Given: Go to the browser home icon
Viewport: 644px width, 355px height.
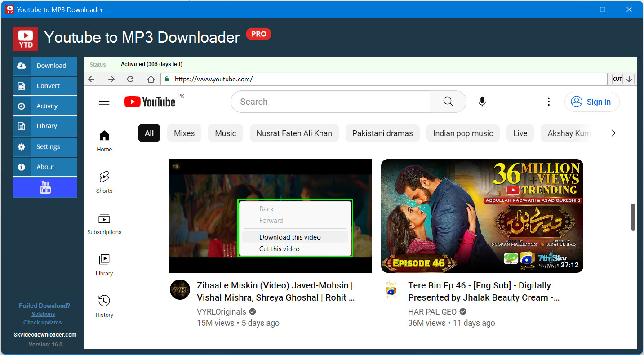Looking at the screenshot, I should 151,79.
